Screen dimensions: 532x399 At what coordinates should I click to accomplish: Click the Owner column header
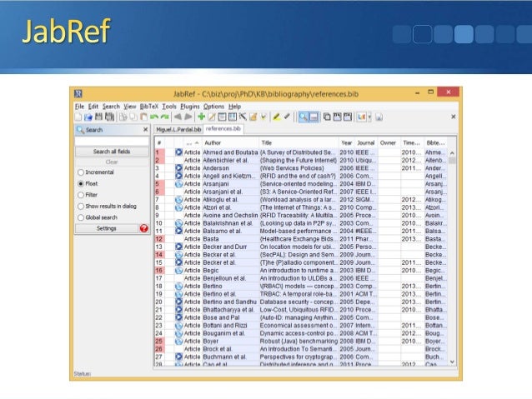(388, 143)
